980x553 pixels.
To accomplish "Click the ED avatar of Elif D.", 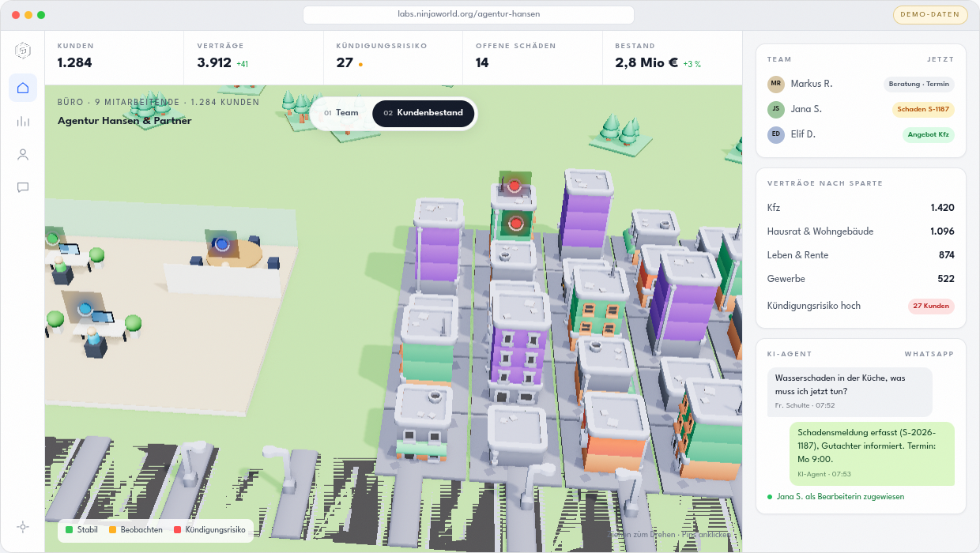I will [776, 134].
